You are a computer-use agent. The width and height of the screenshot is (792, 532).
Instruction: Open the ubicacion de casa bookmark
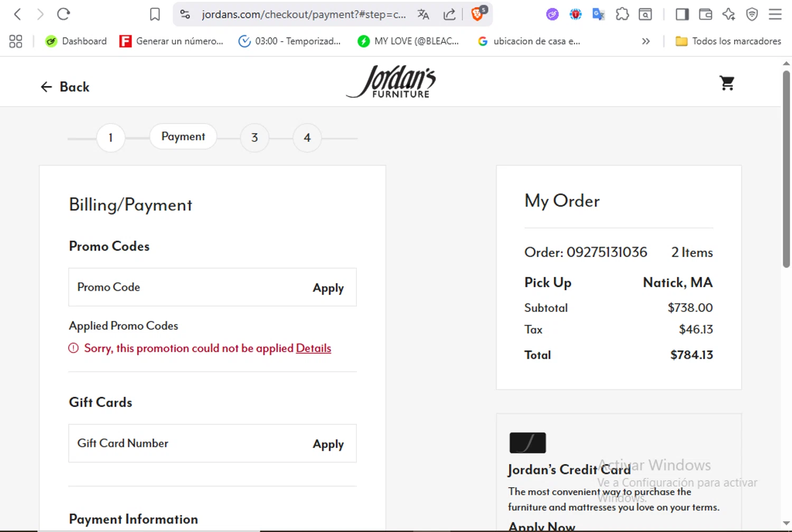coord(529,41)
